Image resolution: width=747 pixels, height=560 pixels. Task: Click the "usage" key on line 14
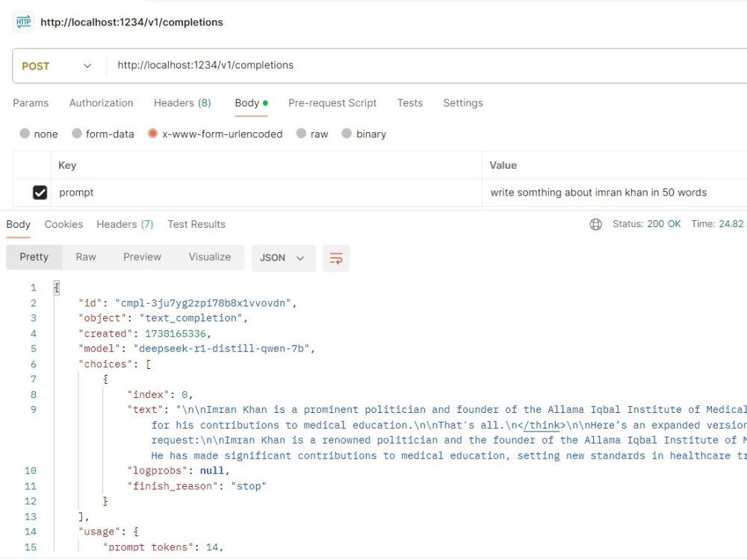pyautogui.click(x=99, y=532)
